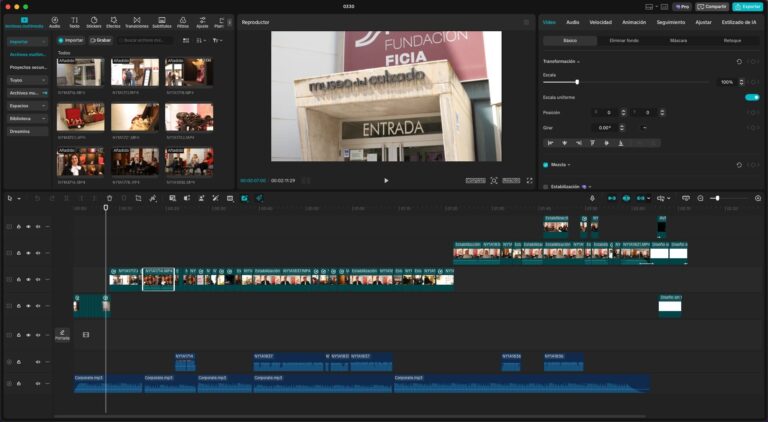Screen dimensions: 768x422
Task: Open the Máscara sub-tab
Action: tap(678, 41)
